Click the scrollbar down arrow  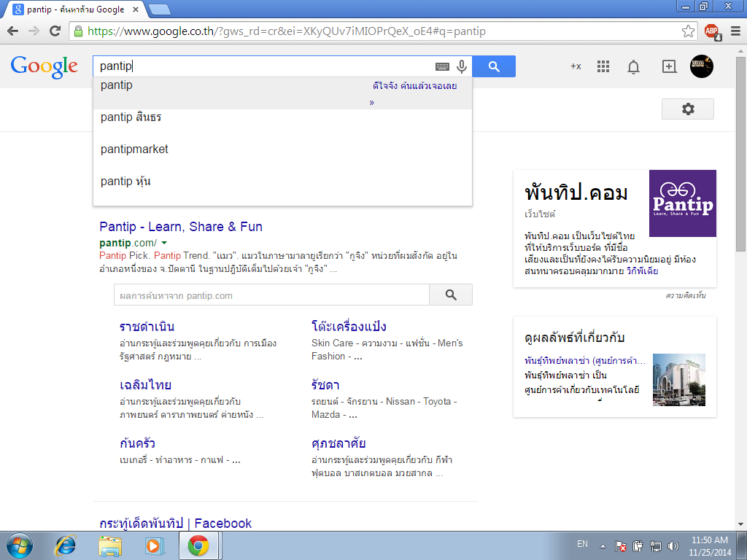click(x=741, y=525)
